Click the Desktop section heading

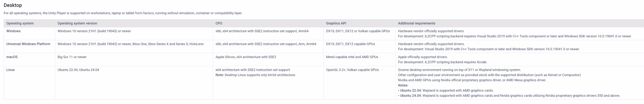(x=13, y=5)
